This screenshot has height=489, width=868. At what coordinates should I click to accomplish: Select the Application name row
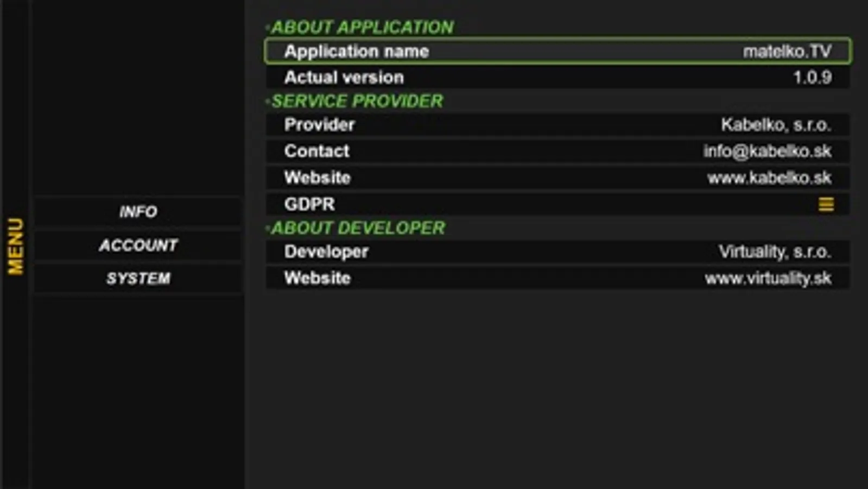(x=557, y=51)
